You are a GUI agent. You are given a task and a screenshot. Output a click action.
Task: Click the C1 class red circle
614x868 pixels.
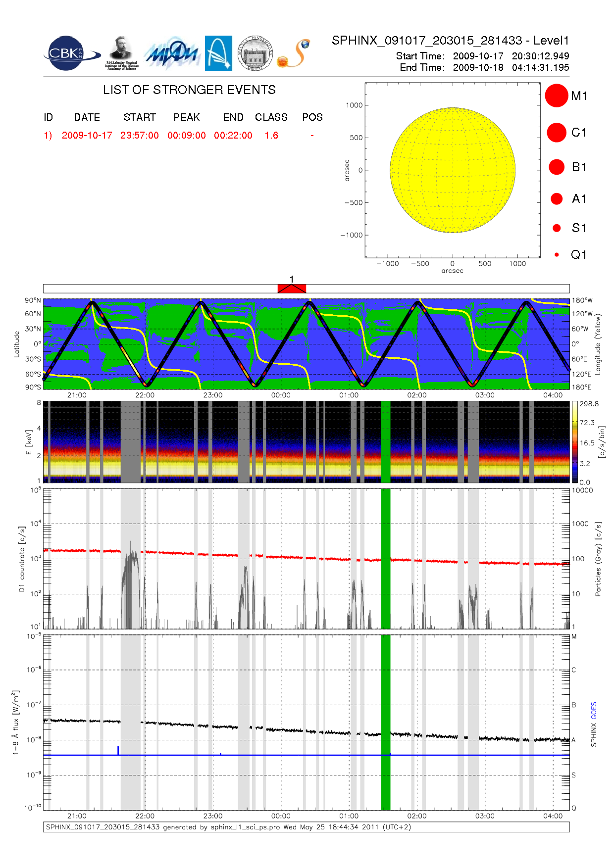(x=556, y=133)
